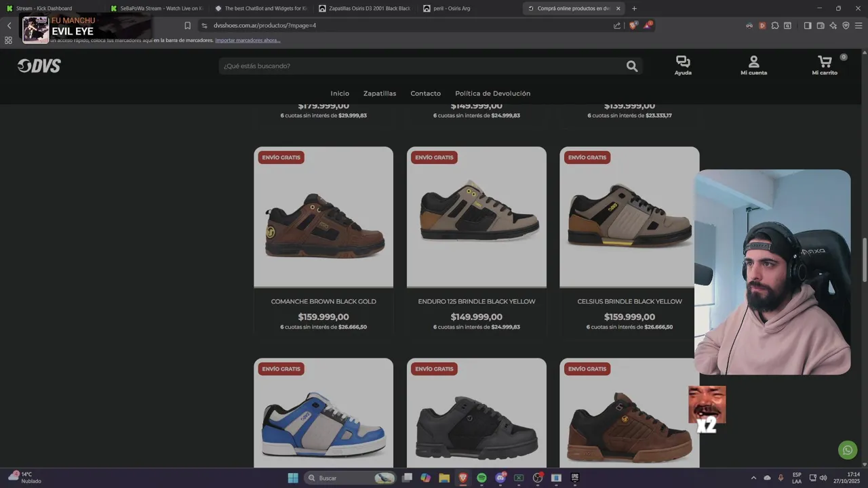Screen dimensions: 868x488
Task: Open the WhatsApp chat bubble
Action: pyautogui.click(x=847, y=449)
